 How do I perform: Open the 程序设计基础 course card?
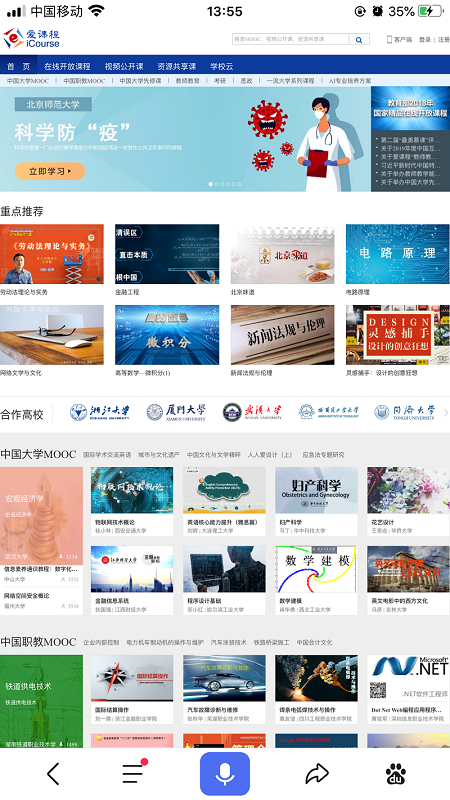click(x=224, y=580)
